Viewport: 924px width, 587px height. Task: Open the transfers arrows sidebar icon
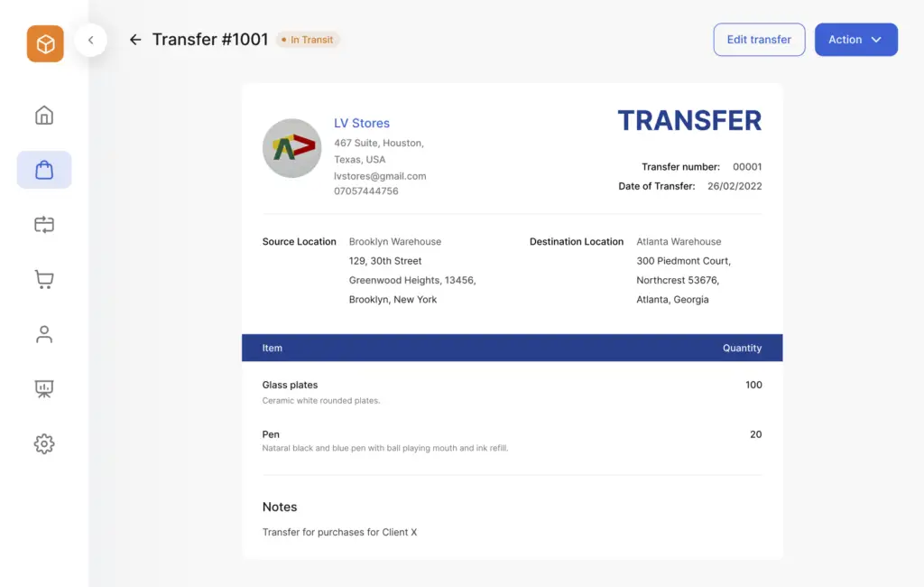point(44,225)
